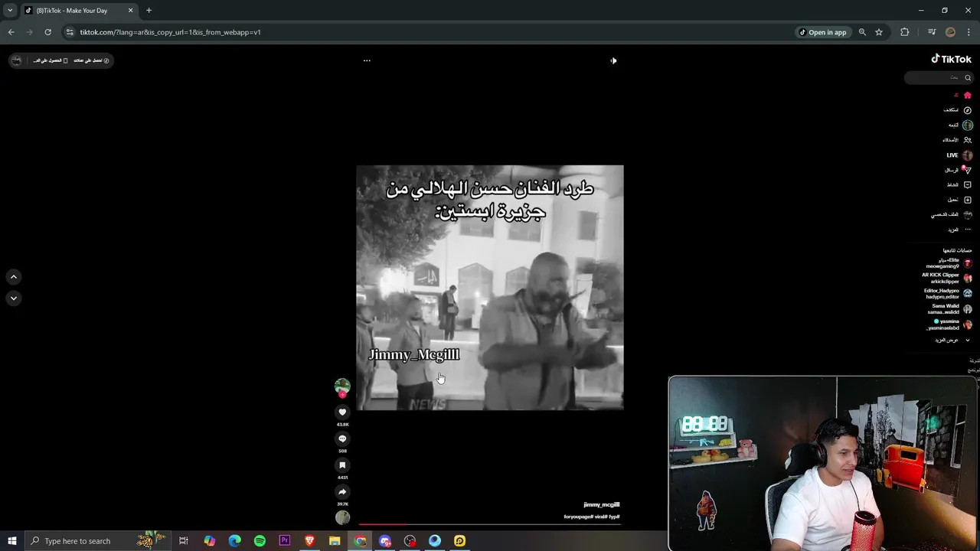The height and width of the screenshot is (551, 980).
Task: Toggle the video volume speaker icon
Action: 613,60
